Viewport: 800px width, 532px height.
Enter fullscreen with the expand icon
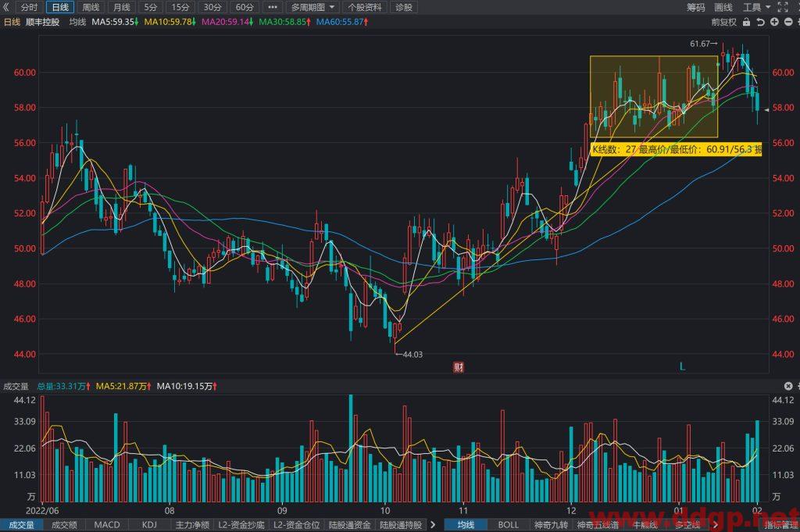(x=783, y=7)
